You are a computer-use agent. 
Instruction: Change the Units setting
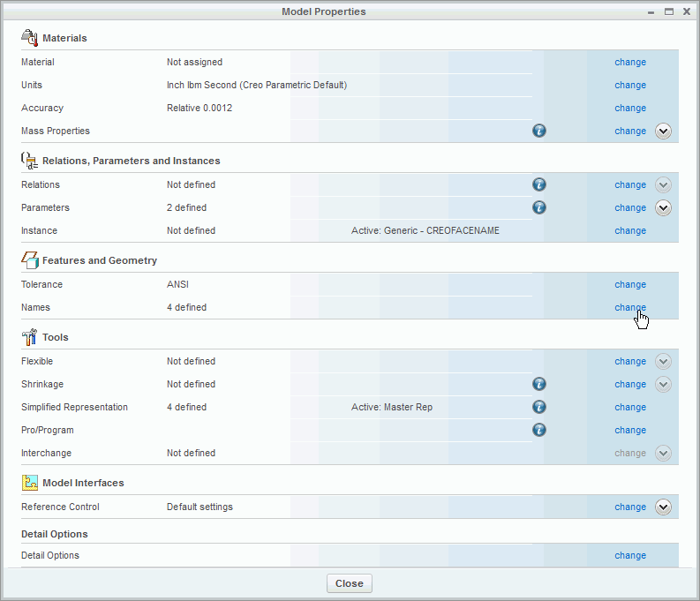pyautogui.click(x=630, y=86)
